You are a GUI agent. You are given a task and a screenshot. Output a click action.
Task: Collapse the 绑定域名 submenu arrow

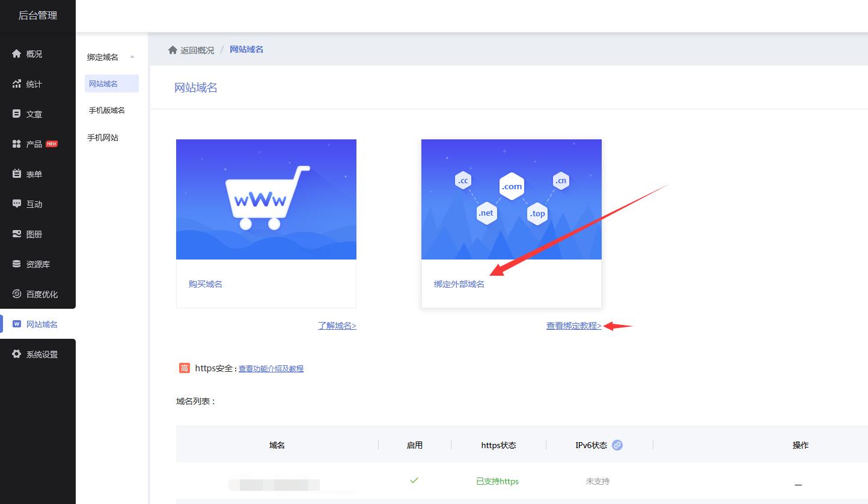pos(132,57)
